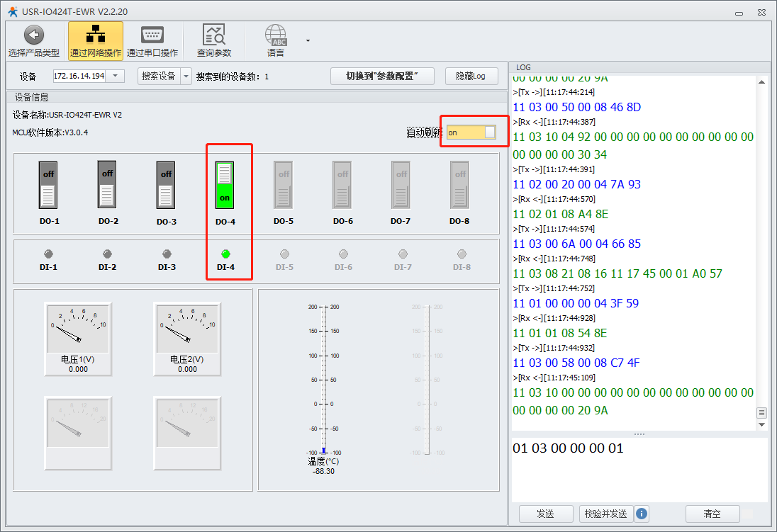The image size is (777, 532).
Task: Click the search device button
Action: click(159, 77)
